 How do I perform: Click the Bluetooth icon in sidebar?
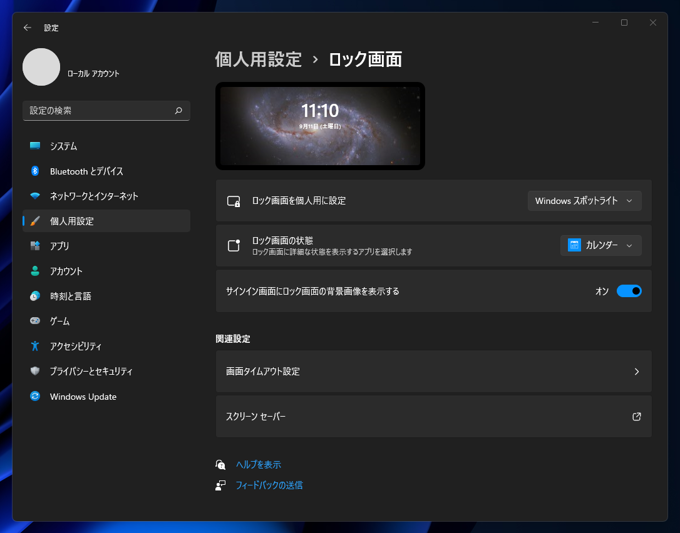click(x=35, y=171)
